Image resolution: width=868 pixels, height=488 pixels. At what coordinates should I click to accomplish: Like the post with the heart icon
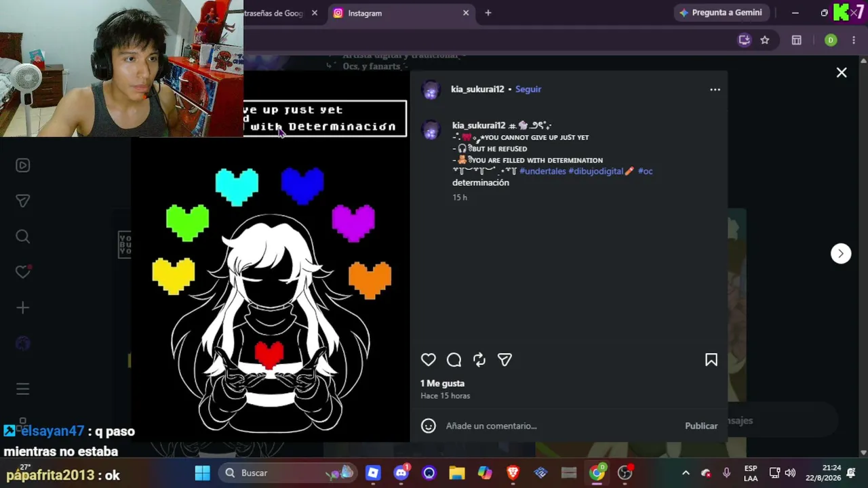[429, 360]
